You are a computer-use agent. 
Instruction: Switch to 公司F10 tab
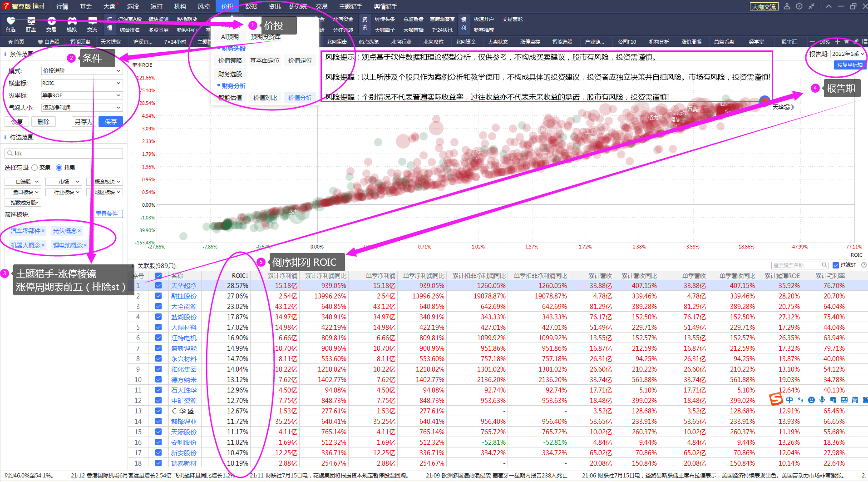click(x=627, y=42)
